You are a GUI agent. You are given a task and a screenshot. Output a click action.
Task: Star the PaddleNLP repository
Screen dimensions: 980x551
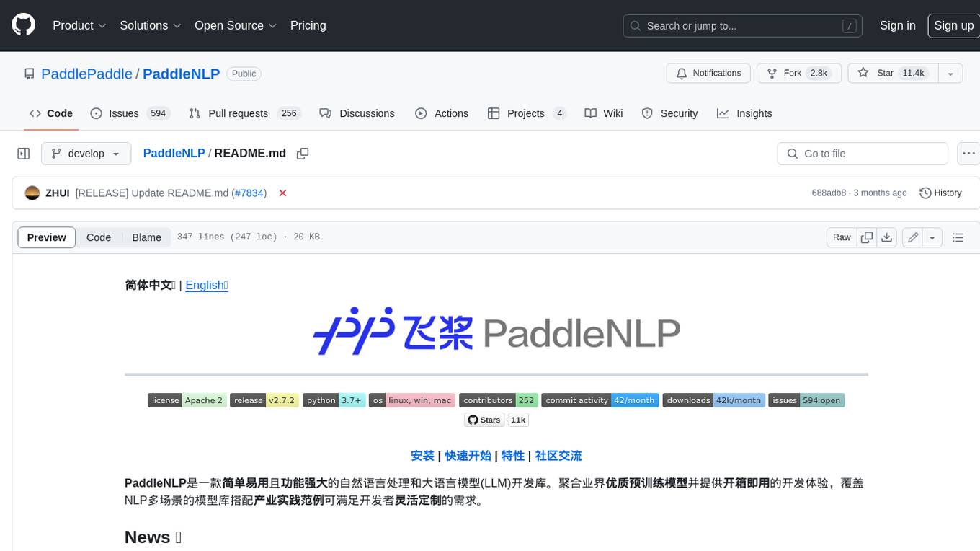point(893,74)
